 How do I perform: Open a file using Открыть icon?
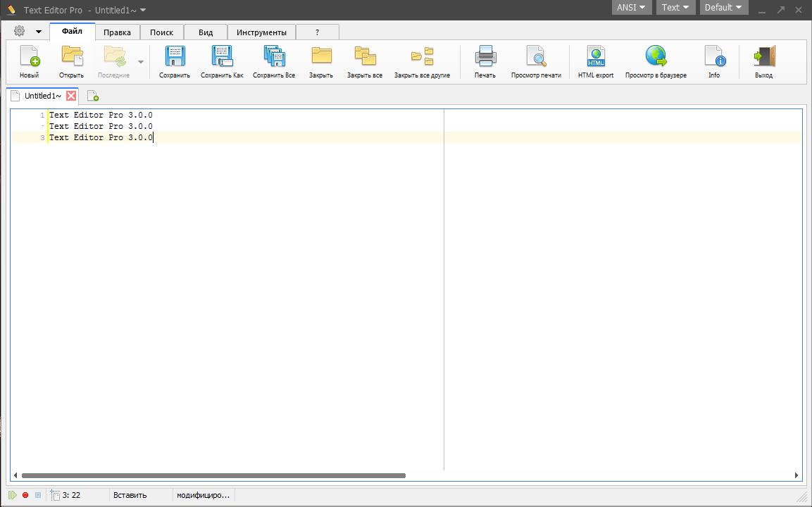click(x=71, y=62)
